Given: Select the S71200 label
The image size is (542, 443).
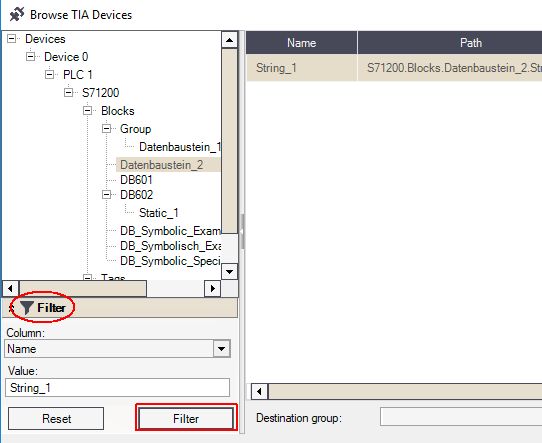Looking at the screenshot, I should [x=101, y=93].
